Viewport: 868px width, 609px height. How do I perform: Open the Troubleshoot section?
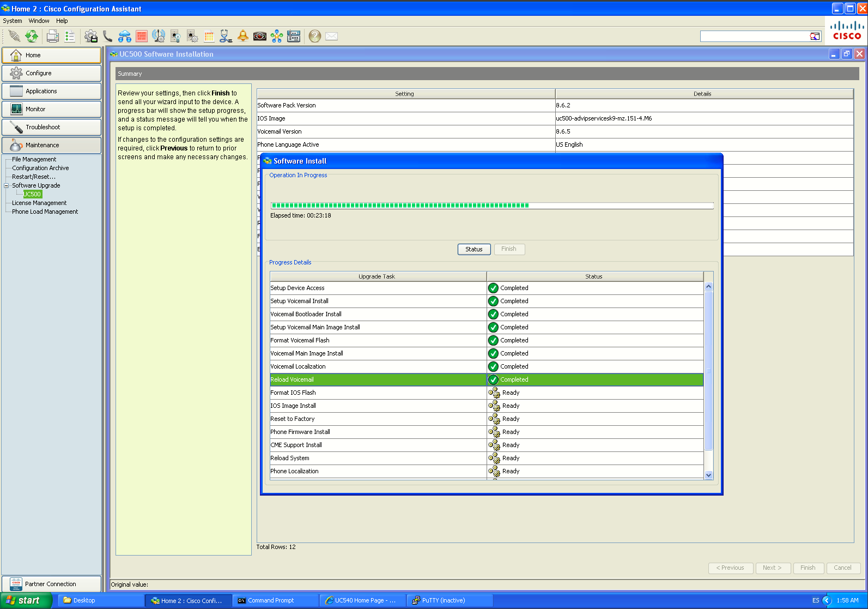51,127
